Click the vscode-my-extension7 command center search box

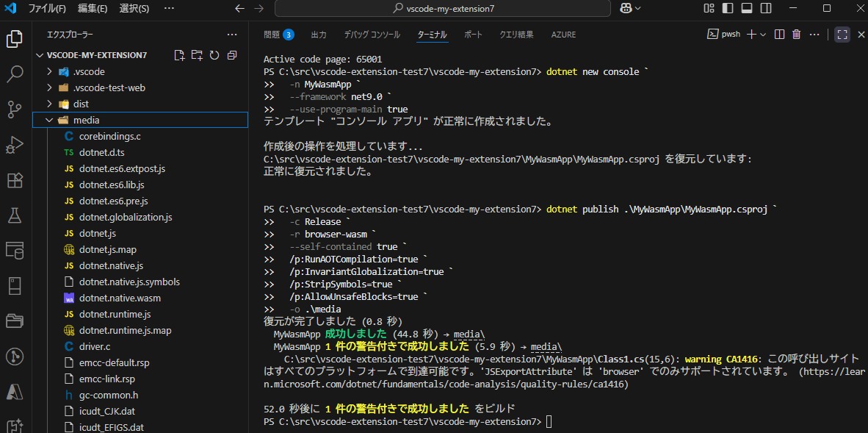[442, 8]
